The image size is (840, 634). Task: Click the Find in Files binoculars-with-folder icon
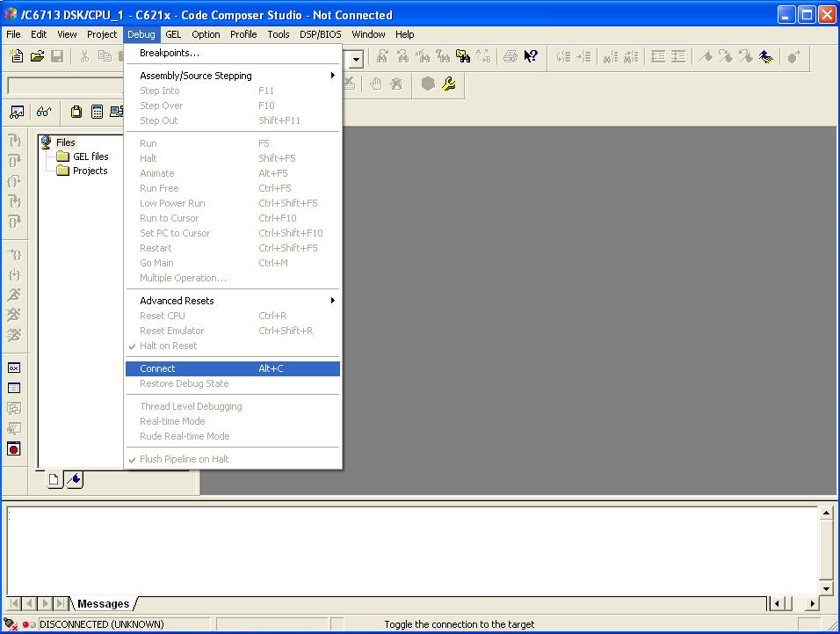(x=463, y=55)
